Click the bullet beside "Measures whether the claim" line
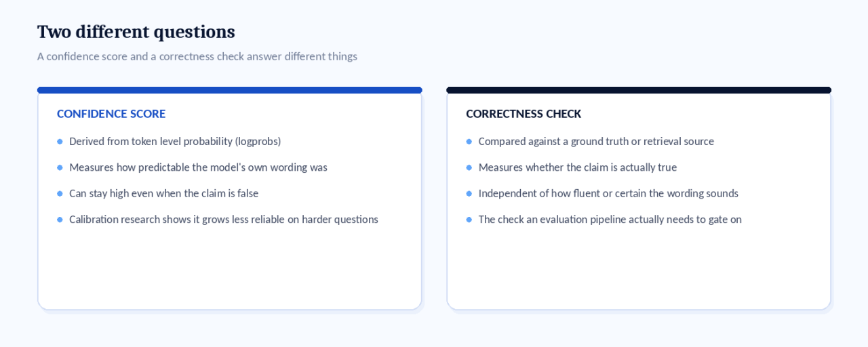 469,167
